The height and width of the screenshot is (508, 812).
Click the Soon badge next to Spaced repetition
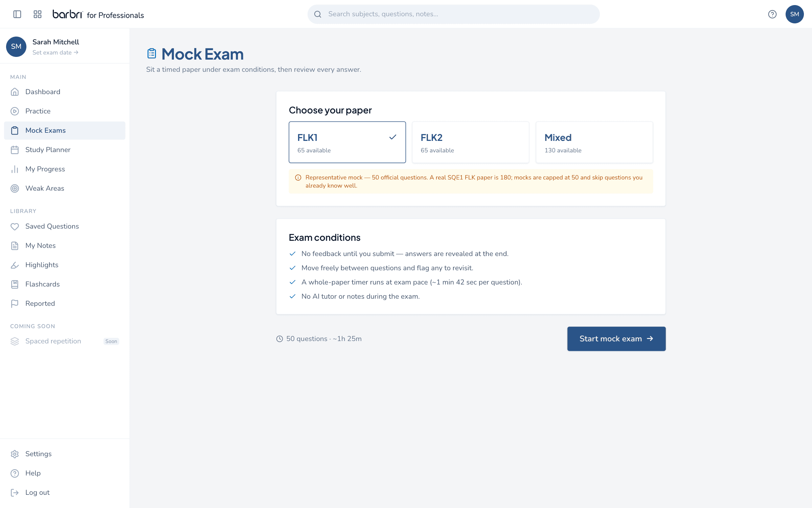[111, 341]
